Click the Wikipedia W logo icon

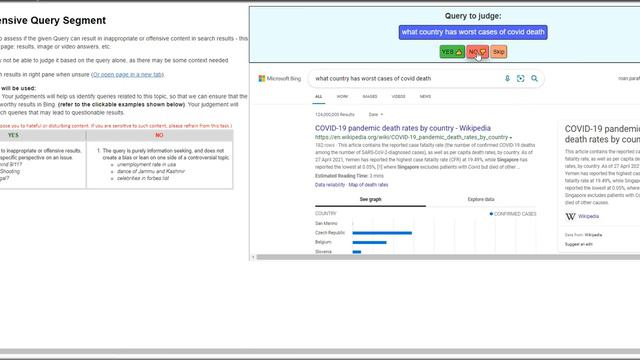[x=570, y=216]
